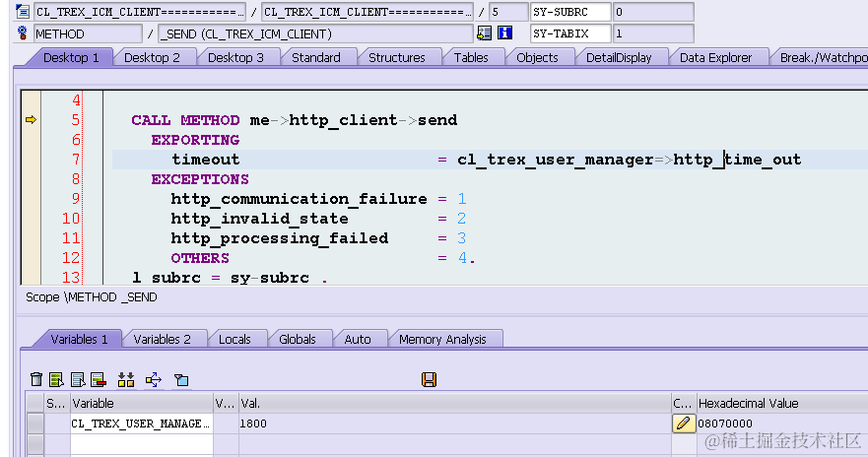
Task: Click the first green list icon beside trash
Action: pyautogui.click(x=56, y=379)
